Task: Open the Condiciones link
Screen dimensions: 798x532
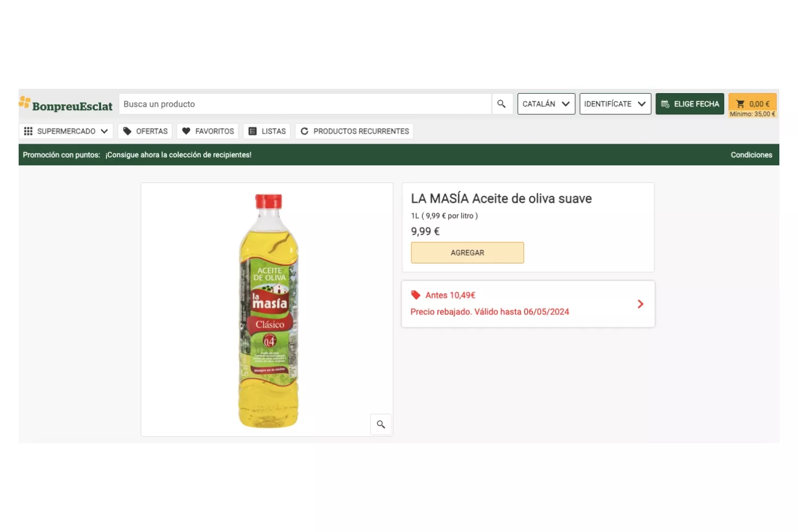Action: (751, 155)
